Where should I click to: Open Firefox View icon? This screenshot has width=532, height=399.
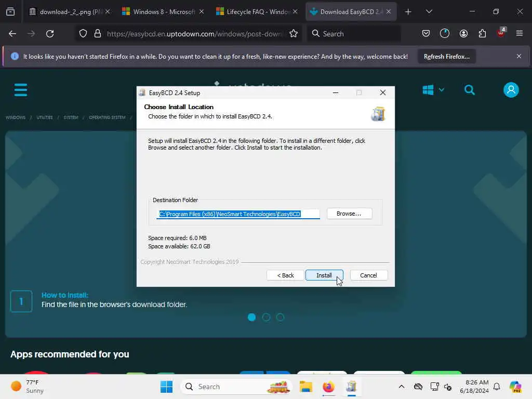click(10, 12)
